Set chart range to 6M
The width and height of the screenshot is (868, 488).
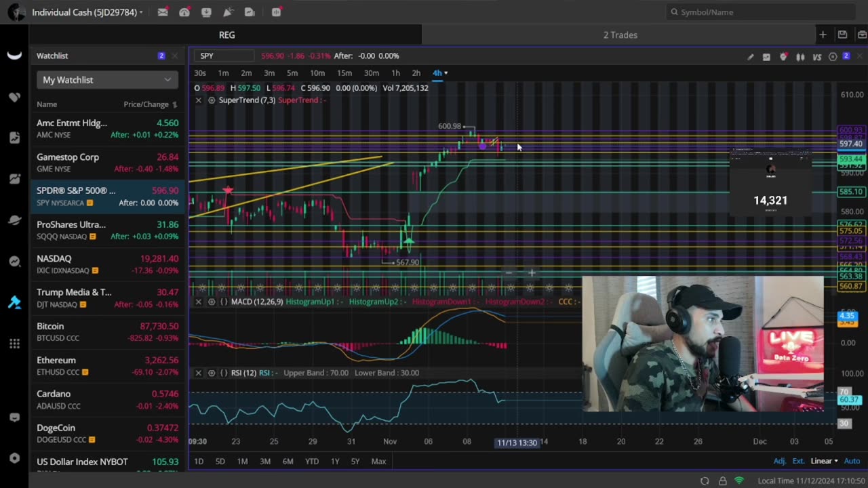(288, 462)
